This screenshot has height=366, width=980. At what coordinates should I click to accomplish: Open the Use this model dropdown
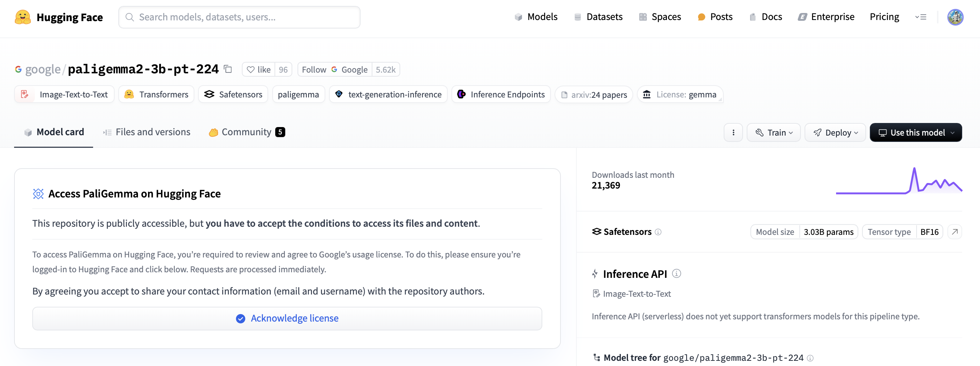(x=916, y=133)
